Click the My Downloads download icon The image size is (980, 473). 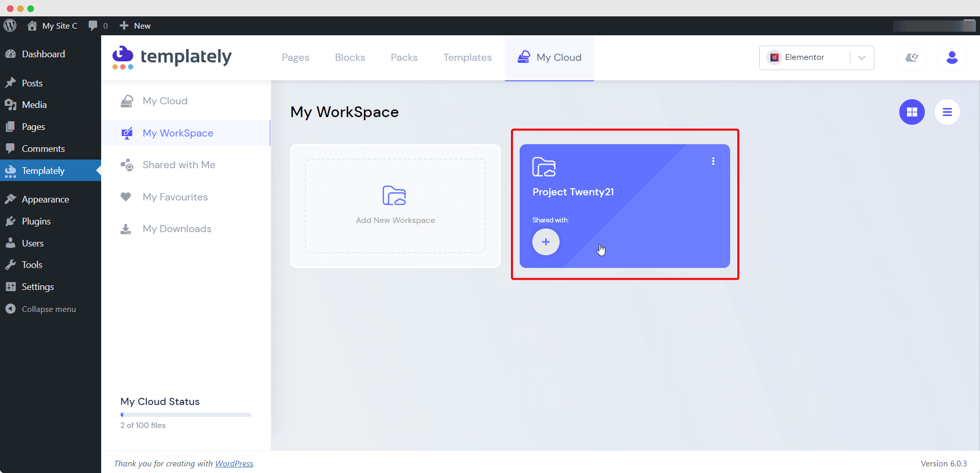click(x=126, y=229)
